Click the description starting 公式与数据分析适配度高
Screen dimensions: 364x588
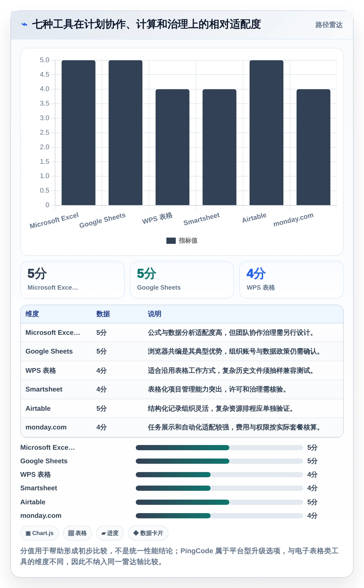(232, 333)
